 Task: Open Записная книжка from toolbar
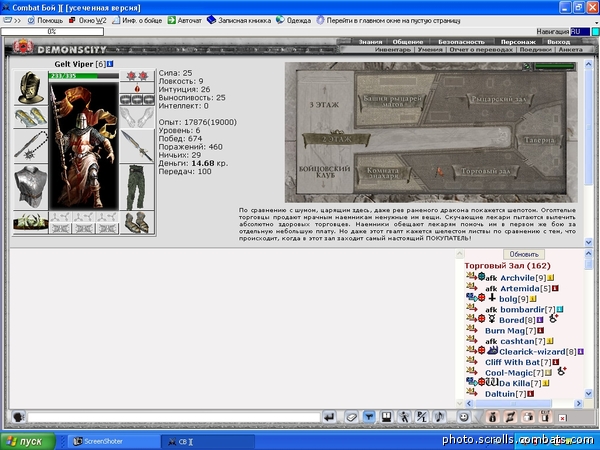tap(239, 21)
